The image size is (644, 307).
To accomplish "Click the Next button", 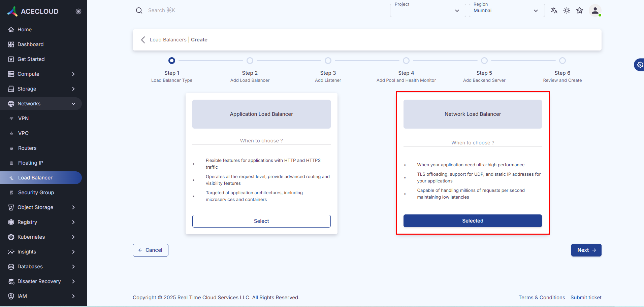I will click(x=586, y=250).
